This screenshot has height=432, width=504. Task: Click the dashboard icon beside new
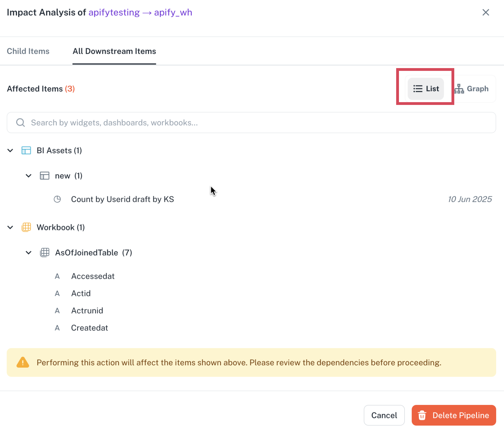[45, 176]
